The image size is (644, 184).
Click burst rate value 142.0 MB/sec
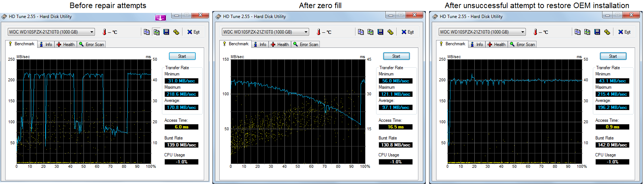pyautogui.click(x=612, y=145)
